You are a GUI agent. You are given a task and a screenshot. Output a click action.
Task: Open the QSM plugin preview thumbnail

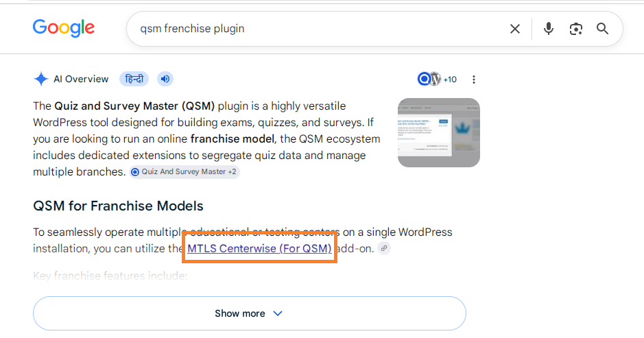(x=439, y=132)
